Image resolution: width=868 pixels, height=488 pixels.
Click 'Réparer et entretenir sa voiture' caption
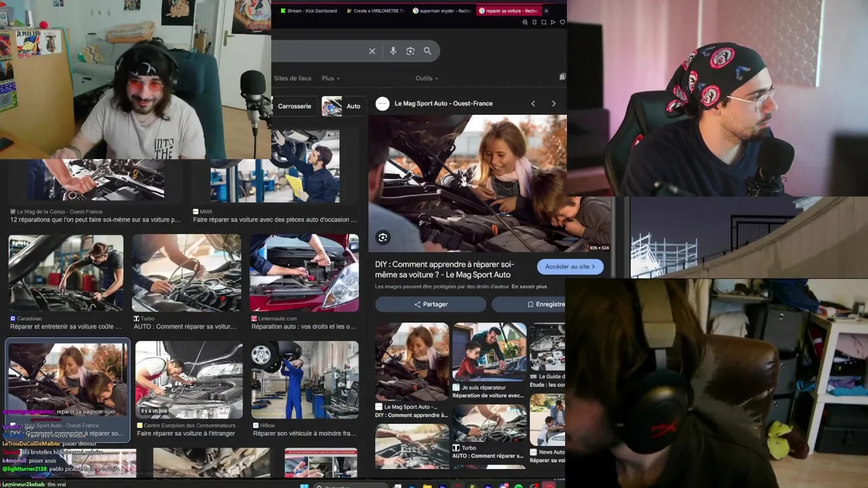click(x=66, y=327)
